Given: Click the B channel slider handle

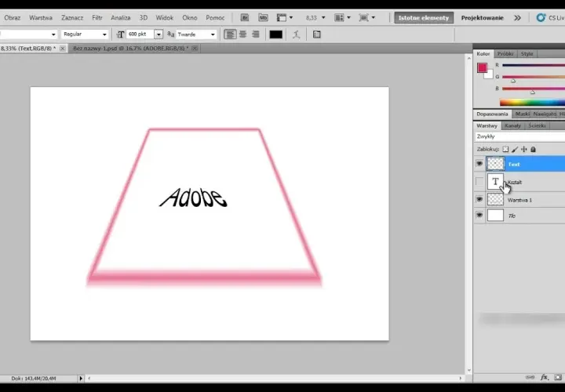Looking at the screenshot, I should 533,93.
